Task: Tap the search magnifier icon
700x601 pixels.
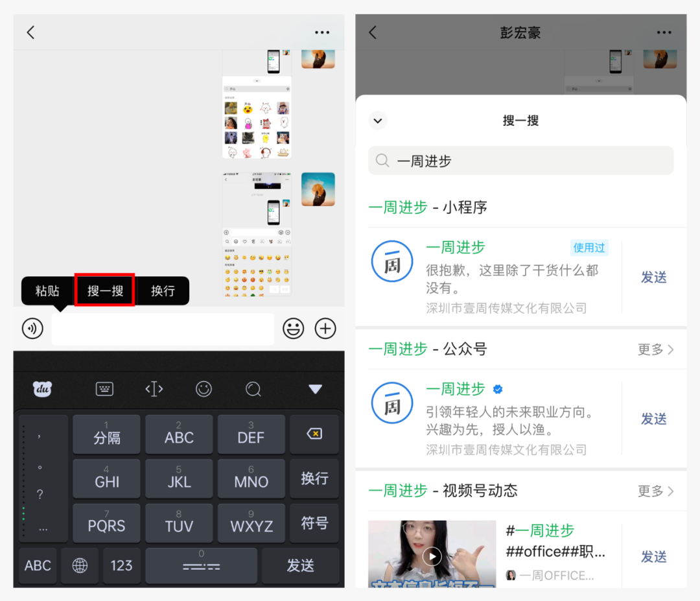Action: coord(382,160)
